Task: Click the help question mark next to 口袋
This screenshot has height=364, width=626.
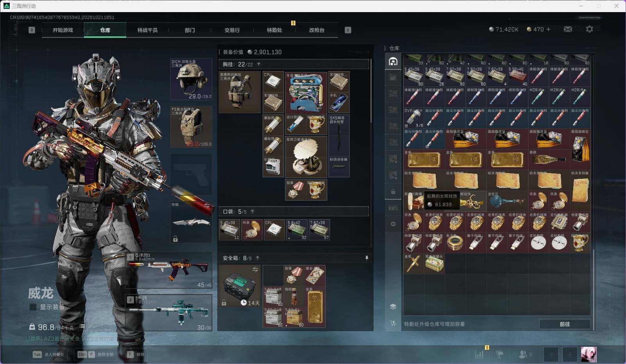Action: (x=252, y=212)
